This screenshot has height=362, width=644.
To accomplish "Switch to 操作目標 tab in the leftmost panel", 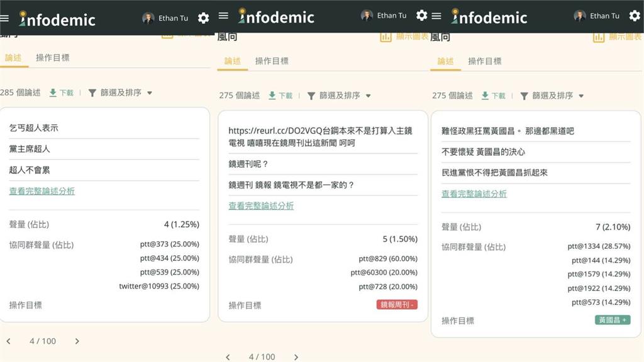I will coord(53,58).
